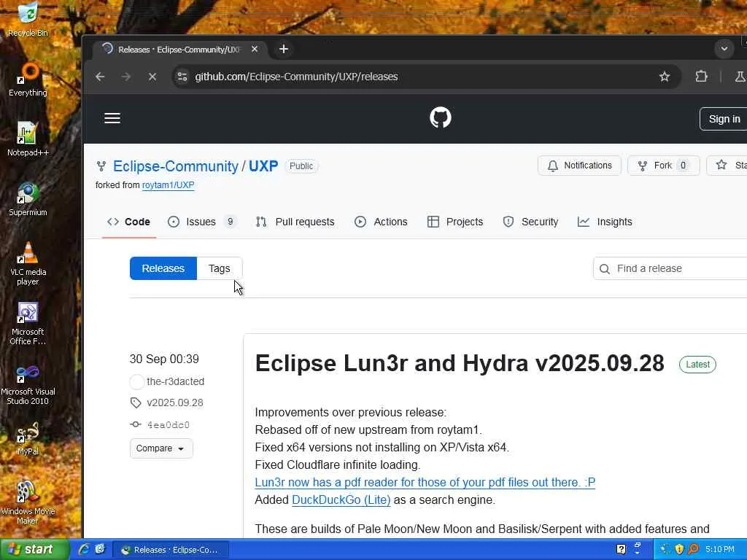Go to the Actions tab
The image size is (747, 560).
click(381, 222)
